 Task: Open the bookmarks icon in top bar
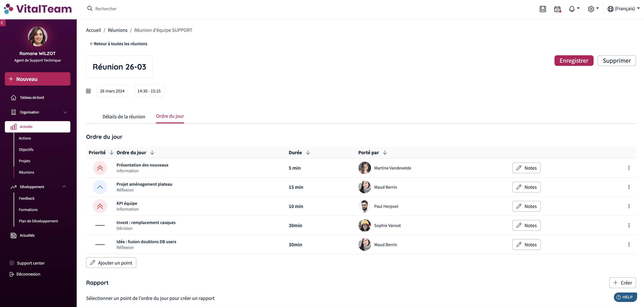click(543, 9)
